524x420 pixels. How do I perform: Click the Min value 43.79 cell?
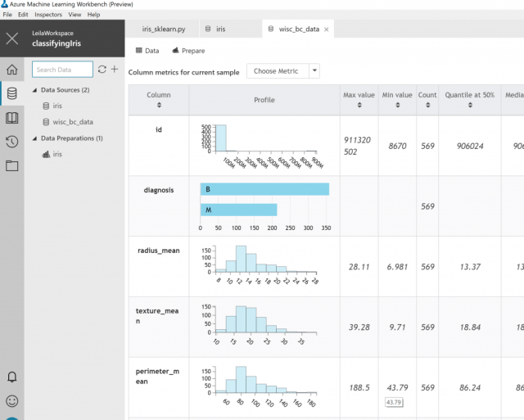click(x=397, y=387)
